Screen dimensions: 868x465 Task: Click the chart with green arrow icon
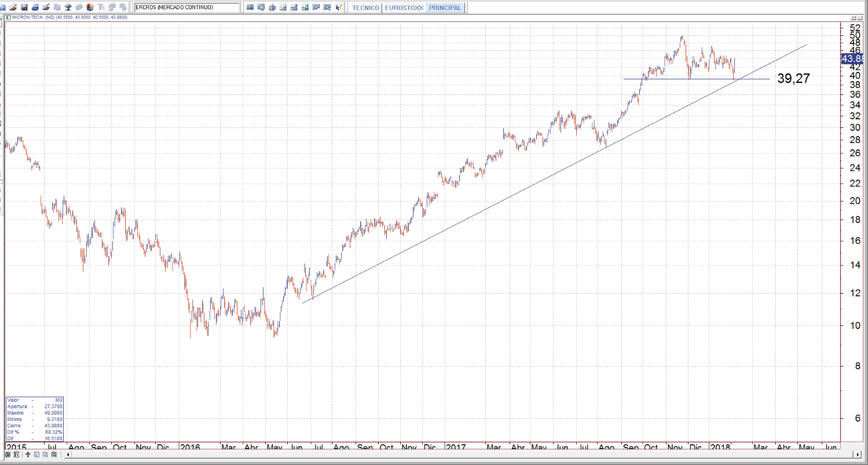pos(306,8)
